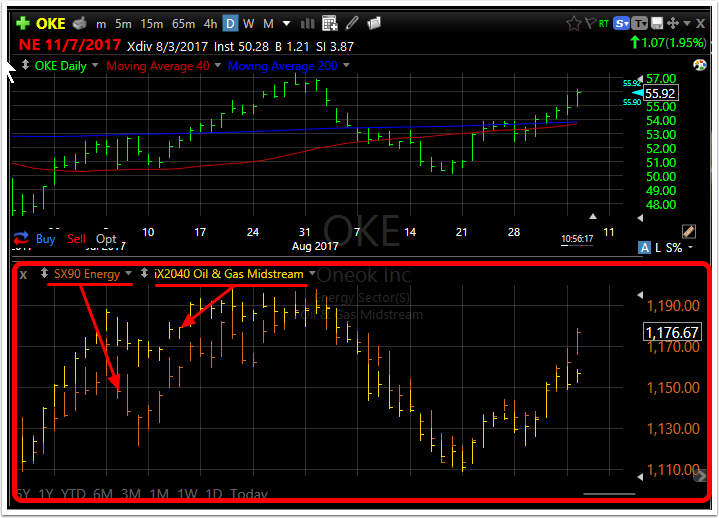Click the red-blue trade arrows icon
Screen dimensions: 719x518
[x=21, y=238]
